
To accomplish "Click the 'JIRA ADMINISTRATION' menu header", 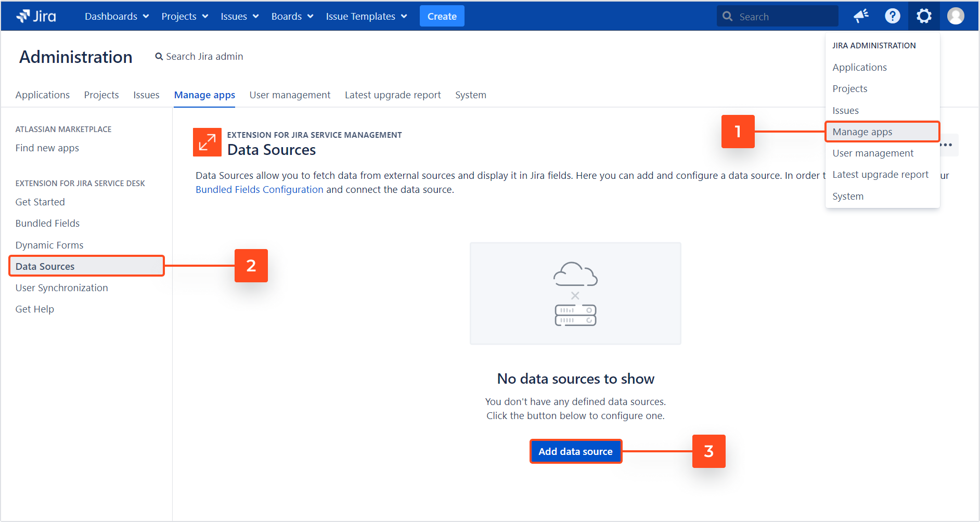I will 874,46.
